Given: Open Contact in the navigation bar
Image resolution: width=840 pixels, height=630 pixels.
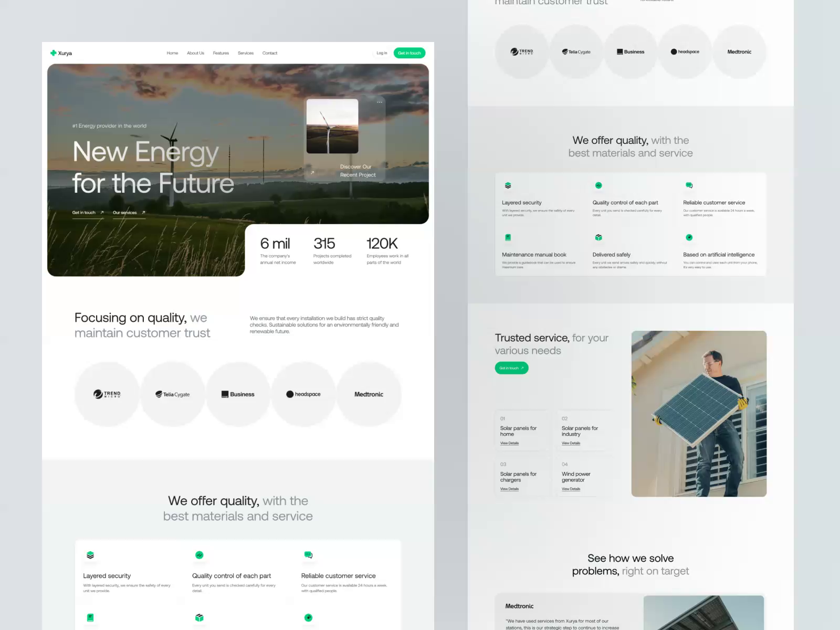Looking at the screenshot, I should pyautogui.click(x=270, y=53).
